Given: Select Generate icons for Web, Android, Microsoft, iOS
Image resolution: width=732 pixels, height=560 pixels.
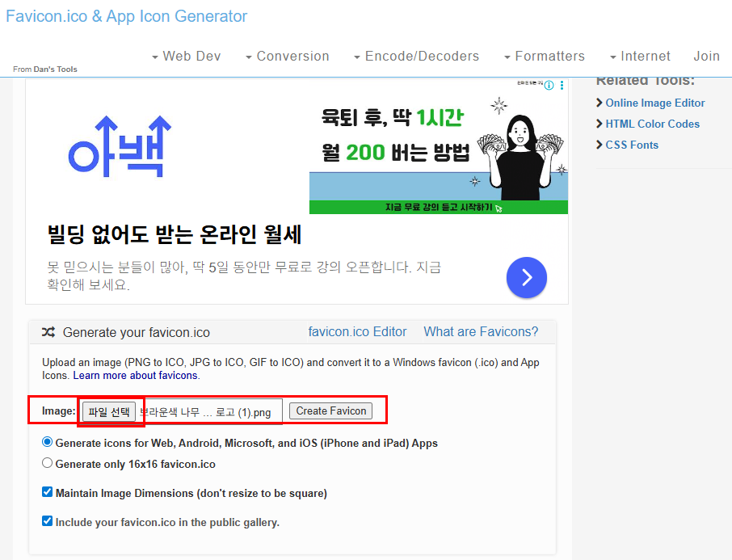Looking at the screenshot, I should coord(47,441).
